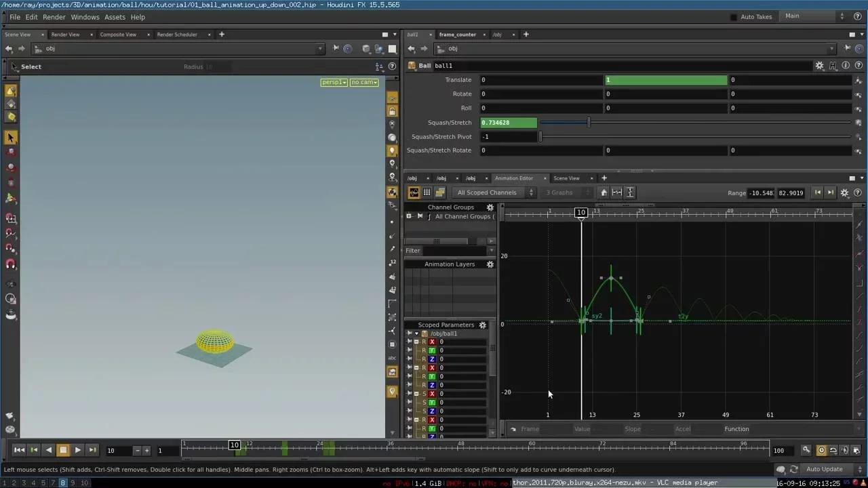Switch to the Animation Editor tab
The width and height of the screenshot is (868, 488).
(x=513, y=178)
